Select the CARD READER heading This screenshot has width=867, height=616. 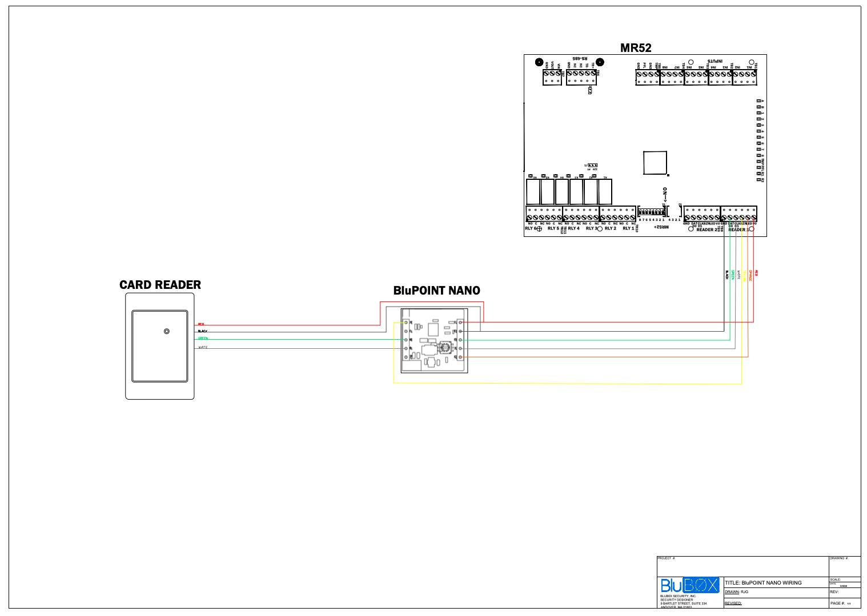pyautogui.click(x=160, y=285)
